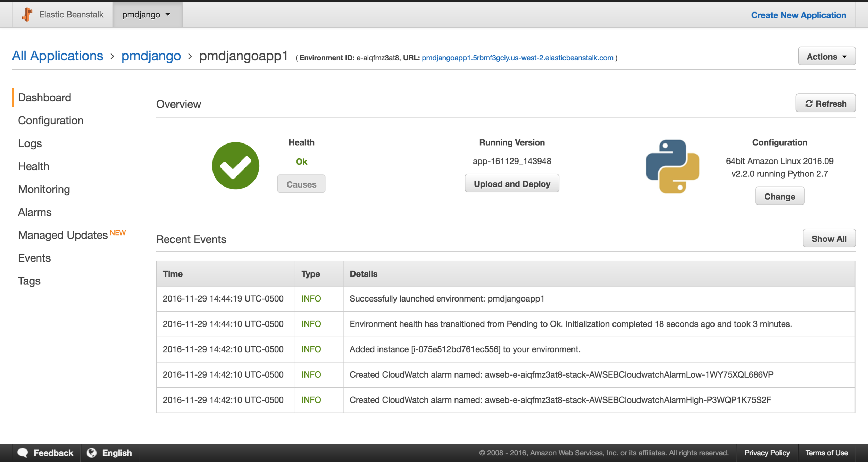Click the Elastic Beanstalk logo icon

tap(27, 15)
